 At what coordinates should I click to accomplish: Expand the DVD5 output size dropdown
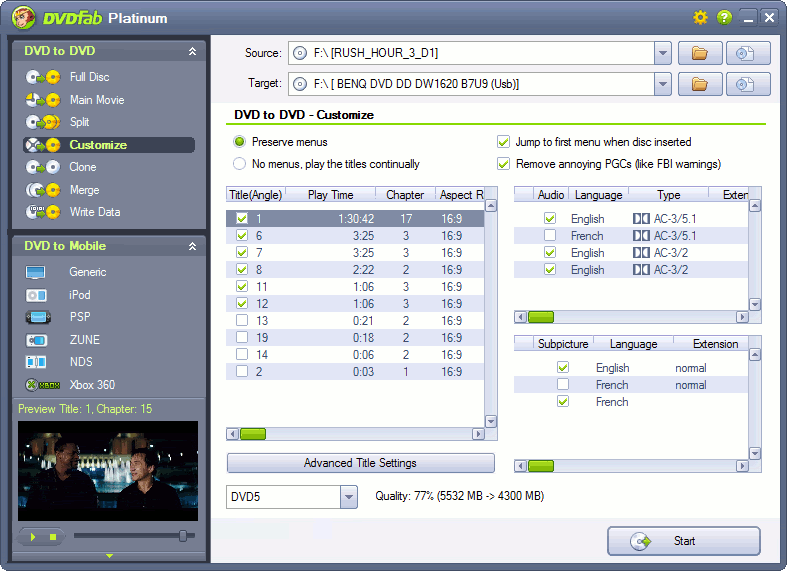pos(348,497)
